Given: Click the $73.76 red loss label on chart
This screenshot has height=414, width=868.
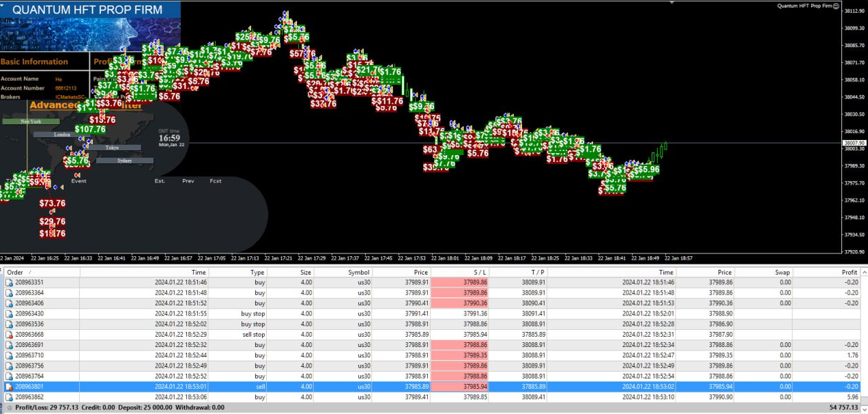Looking at the screenshot, I should tap(52, 203).
